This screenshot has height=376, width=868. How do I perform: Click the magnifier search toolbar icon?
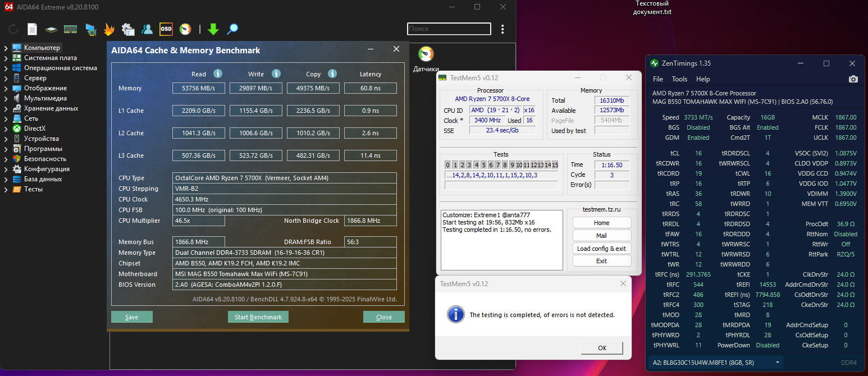(x=232, y=29)
